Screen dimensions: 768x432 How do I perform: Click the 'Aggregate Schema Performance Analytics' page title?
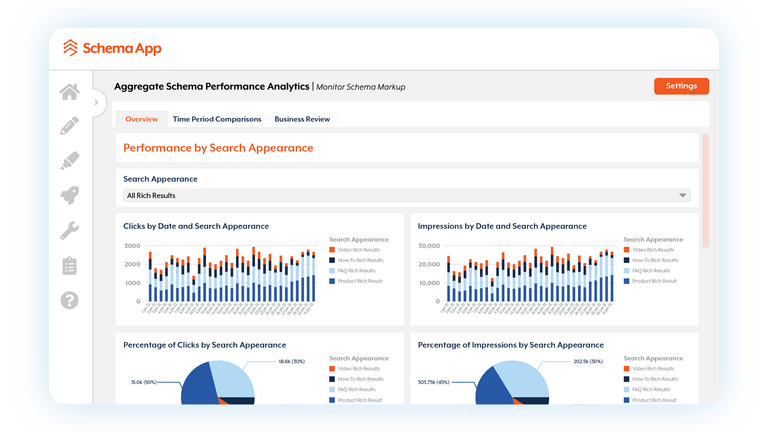tap(212, 87)
